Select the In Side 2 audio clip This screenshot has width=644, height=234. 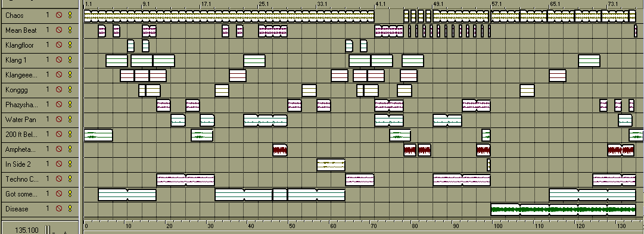[331, 165]
